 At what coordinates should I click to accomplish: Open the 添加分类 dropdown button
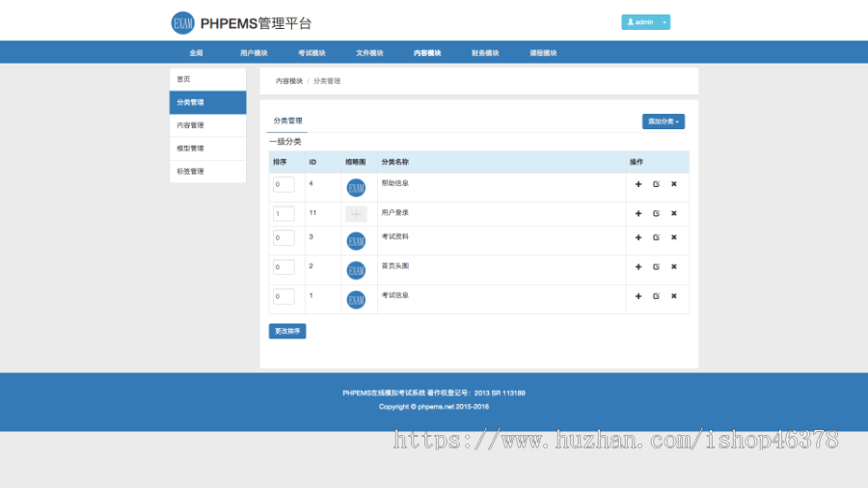664,122
